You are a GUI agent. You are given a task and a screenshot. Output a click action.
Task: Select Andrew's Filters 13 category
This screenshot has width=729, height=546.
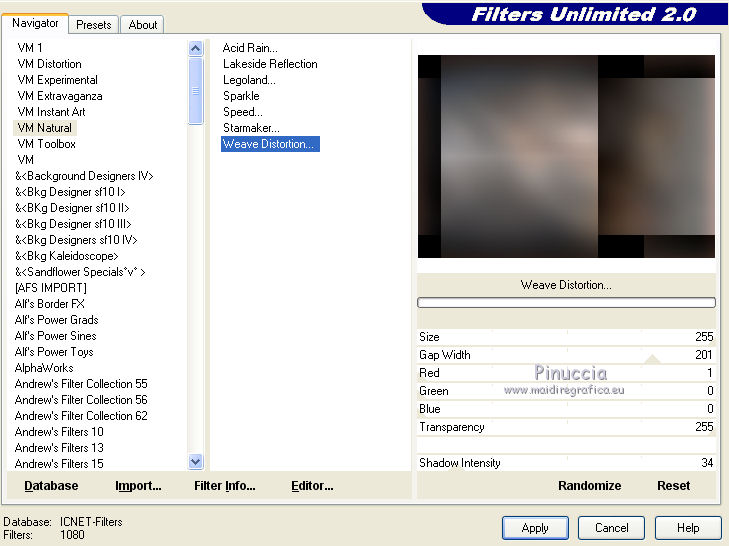click(x=59, y=448)
